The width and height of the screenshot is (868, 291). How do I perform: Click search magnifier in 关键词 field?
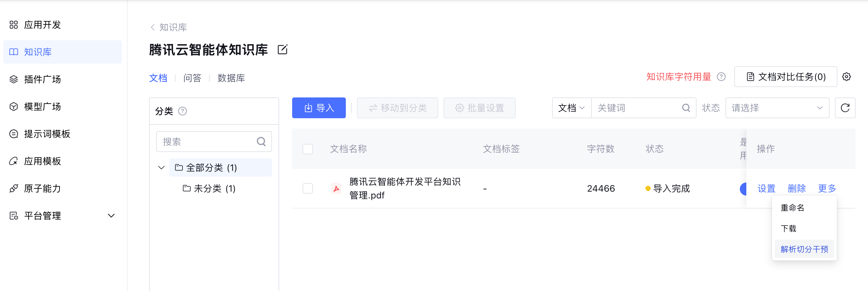[686, 108]
